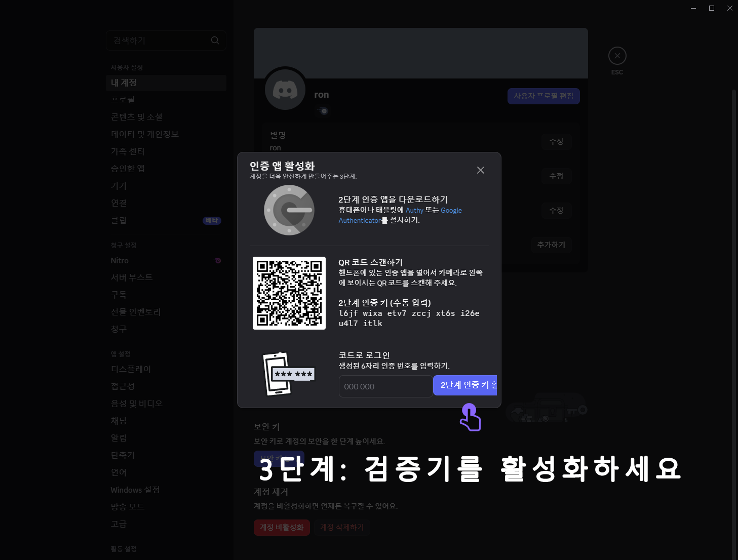
Task: Open Nitro billing section
Action: point(166,260)
